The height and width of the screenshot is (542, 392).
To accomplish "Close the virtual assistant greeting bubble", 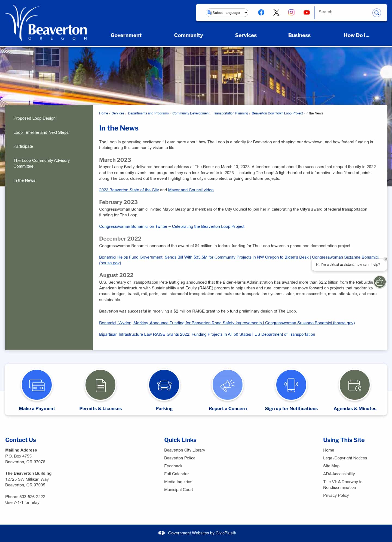I will click(x=385, y=259).
